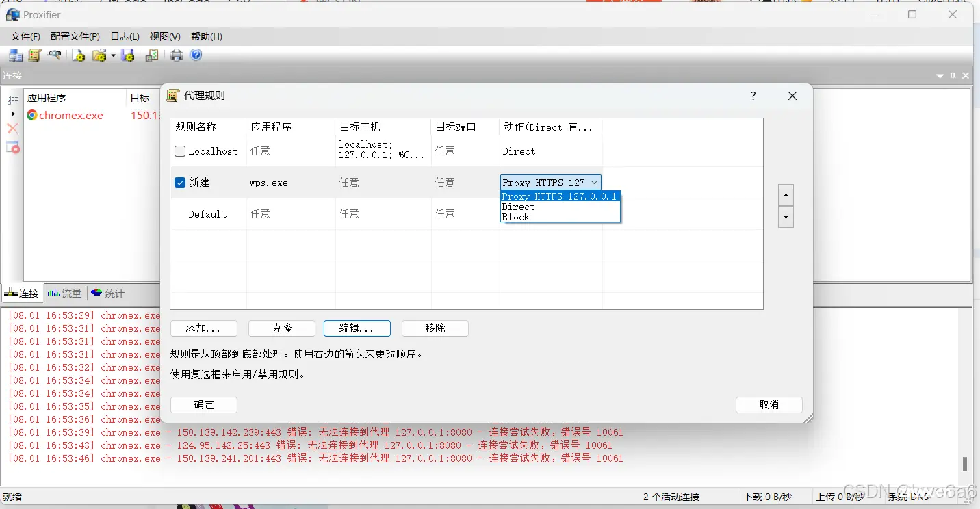Open action combo box for 新建 rule

click(x=551, y=183)
